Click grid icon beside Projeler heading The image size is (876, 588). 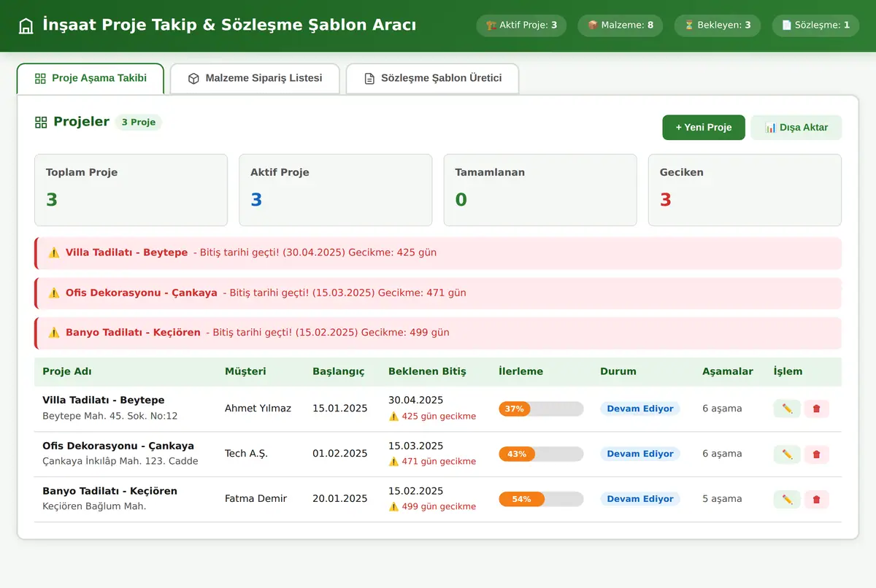click(x=41, y=123)
